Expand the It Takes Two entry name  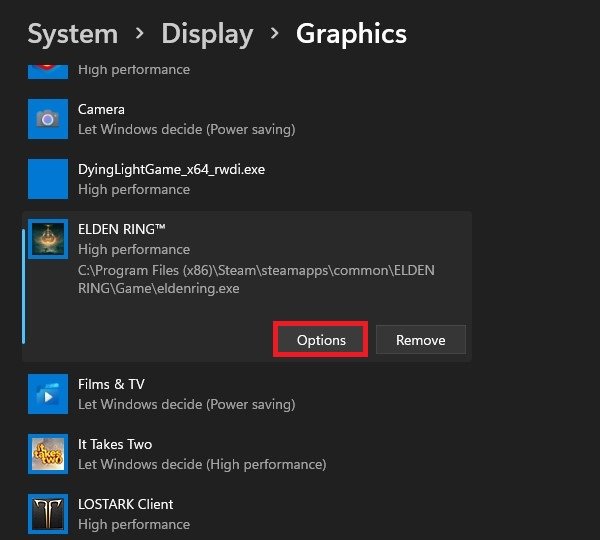(x=115, y=444)
